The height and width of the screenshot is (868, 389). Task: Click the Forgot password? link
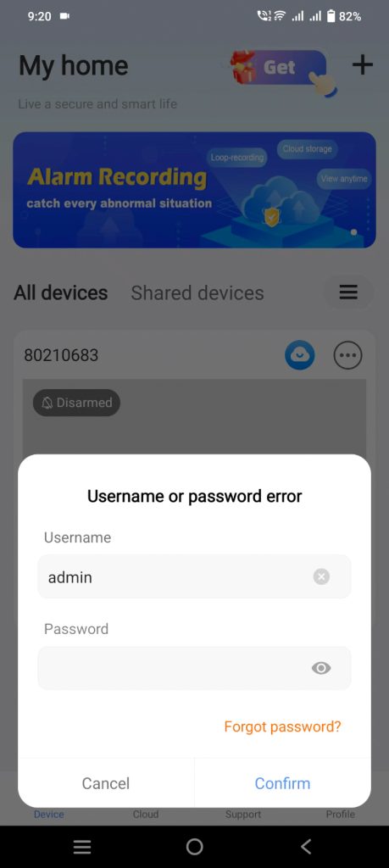click(x=283, y=726)
